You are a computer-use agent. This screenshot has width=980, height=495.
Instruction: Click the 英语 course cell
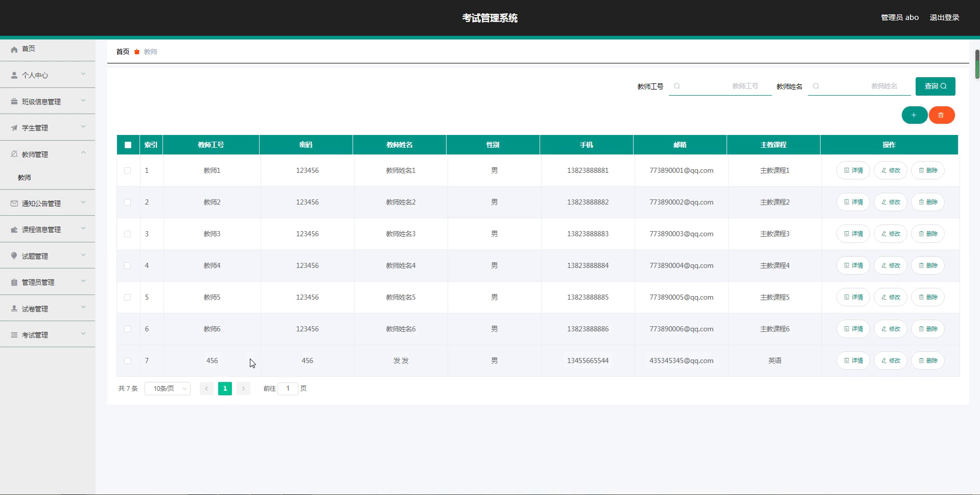click(x=775, y=361)
